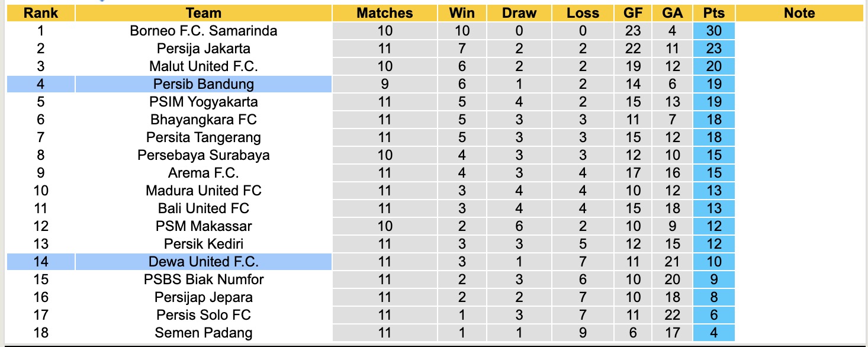Click the Note column header

click(x=799, y=13)
